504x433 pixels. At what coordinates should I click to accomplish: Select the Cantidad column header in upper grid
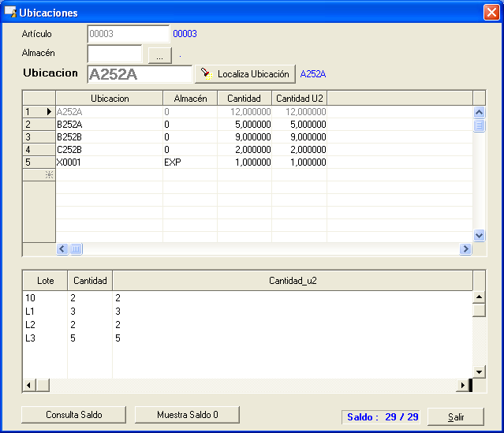245,99
